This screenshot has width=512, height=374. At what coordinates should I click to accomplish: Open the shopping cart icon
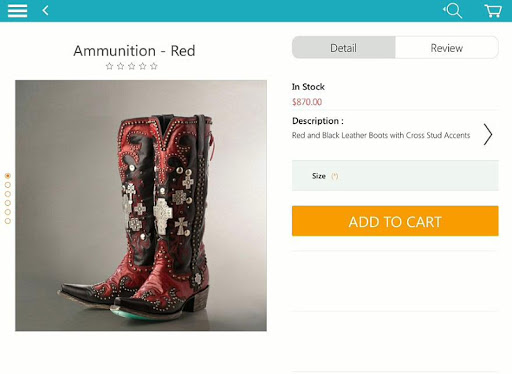point(493,11)
